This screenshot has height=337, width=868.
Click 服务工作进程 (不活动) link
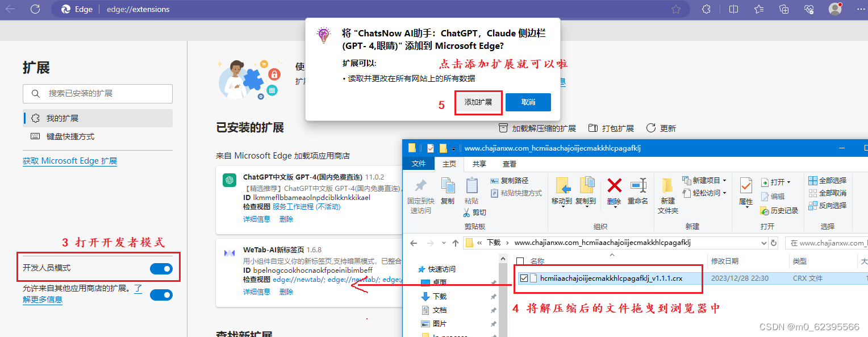coord(307,206)
